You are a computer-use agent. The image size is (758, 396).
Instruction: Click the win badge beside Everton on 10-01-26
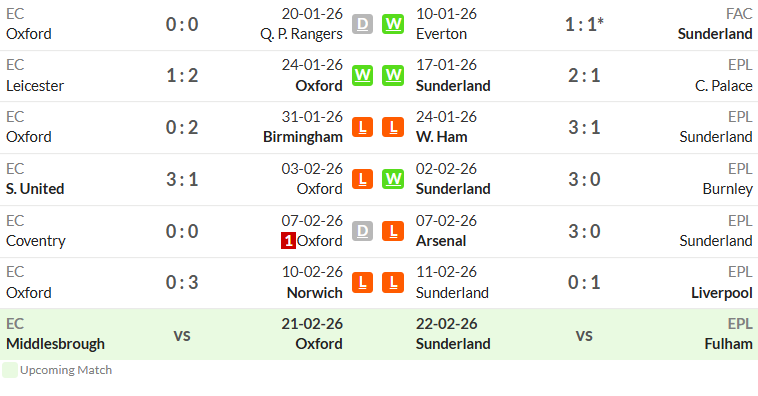click(393, 24)
